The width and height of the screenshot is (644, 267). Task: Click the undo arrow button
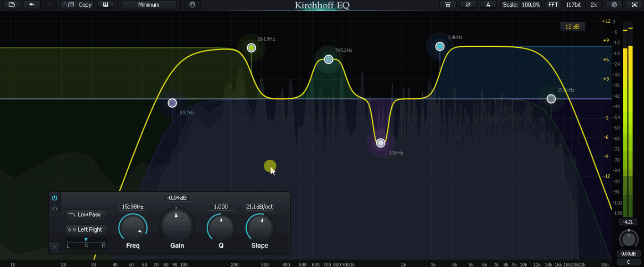32,5
